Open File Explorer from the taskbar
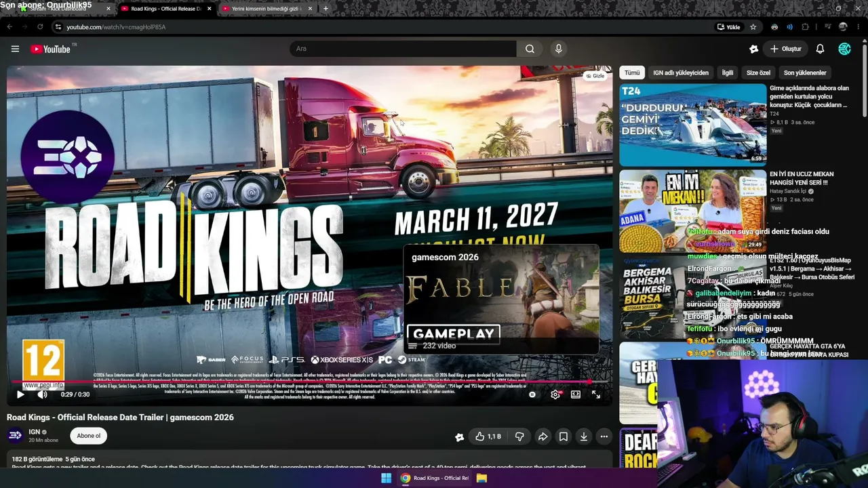This screenshot has width=868, height=488. (x=481, y=478)
